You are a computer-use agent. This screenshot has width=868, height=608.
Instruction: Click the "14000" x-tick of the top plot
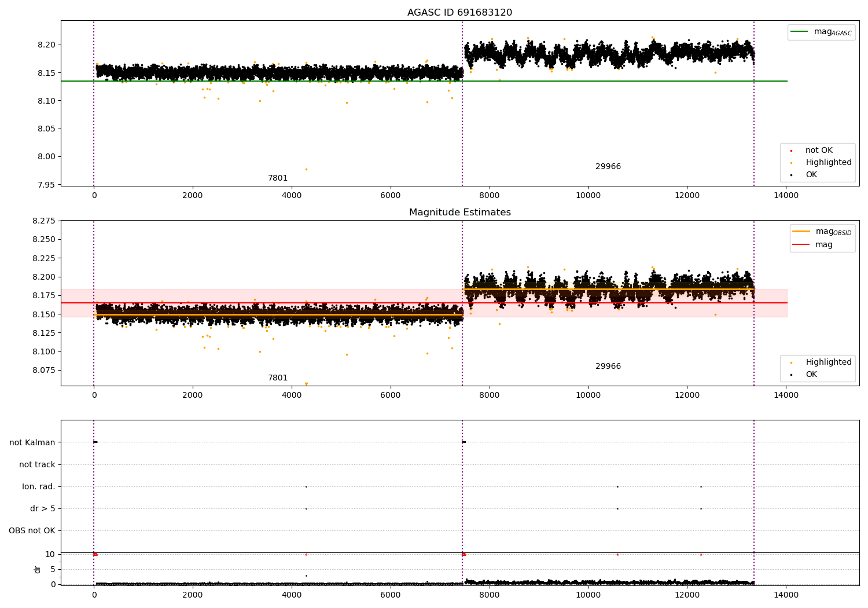tap(786, 196)
